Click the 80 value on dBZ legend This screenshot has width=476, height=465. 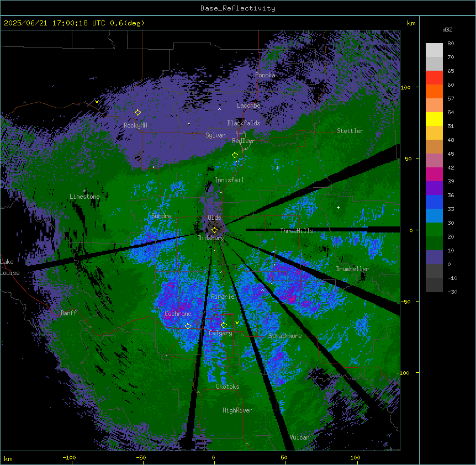tap(451, 44)
